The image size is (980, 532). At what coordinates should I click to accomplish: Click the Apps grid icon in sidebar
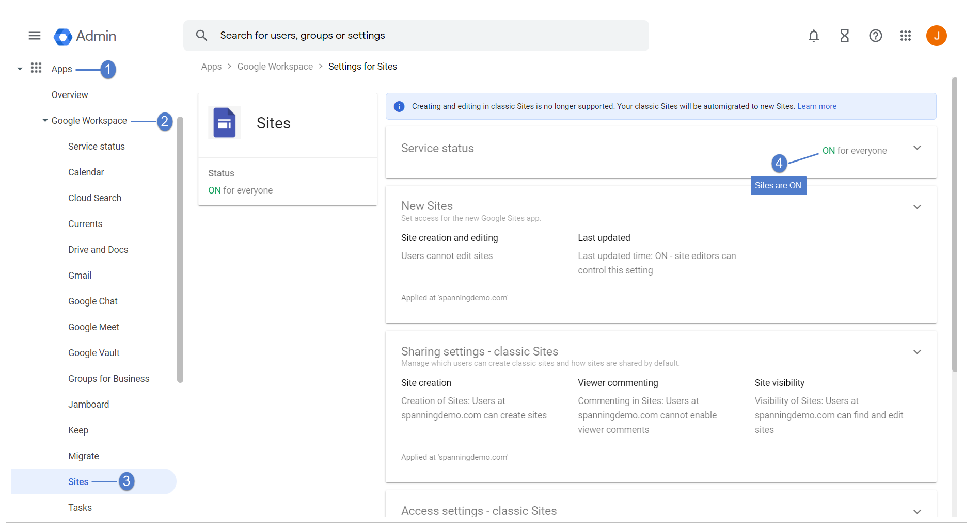[x=36, y=68]
